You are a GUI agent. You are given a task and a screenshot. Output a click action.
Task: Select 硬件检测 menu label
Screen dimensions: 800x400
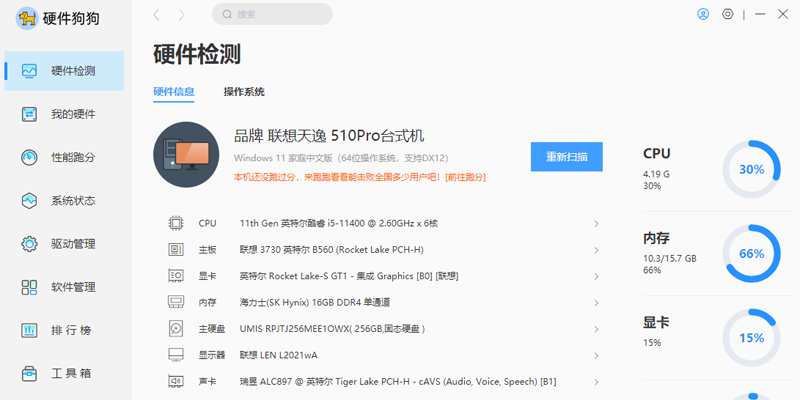(73, 71)
